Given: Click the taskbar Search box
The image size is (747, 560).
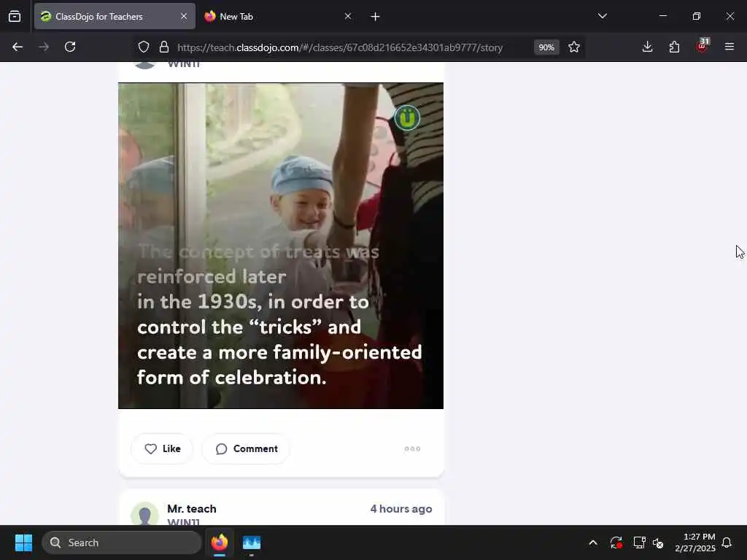Looking at the screenshot, I should 122,542.
